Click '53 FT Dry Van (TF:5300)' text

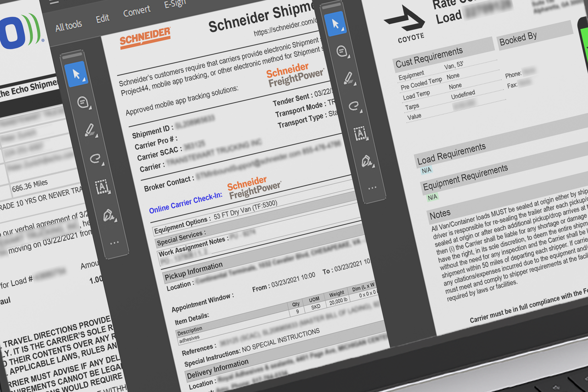(246, 210)
